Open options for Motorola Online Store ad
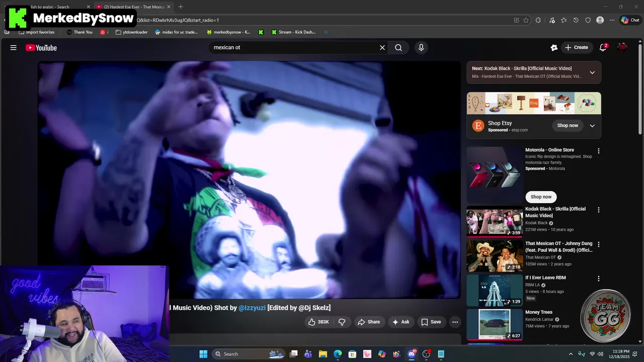 pyautogui.click(x=599, y=151)
